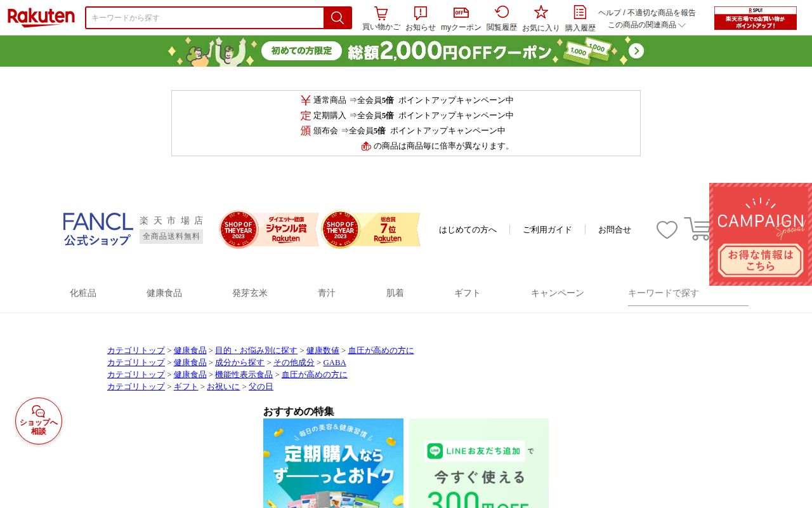Open the FANCL shop cart icon
The width and height of the screenshot is (812, 508).
click(x=697, y=229)
